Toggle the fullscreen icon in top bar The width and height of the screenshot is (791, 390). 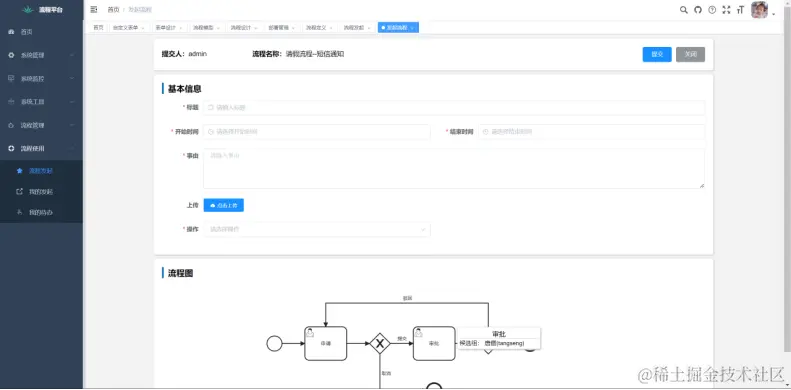point(726,10)
